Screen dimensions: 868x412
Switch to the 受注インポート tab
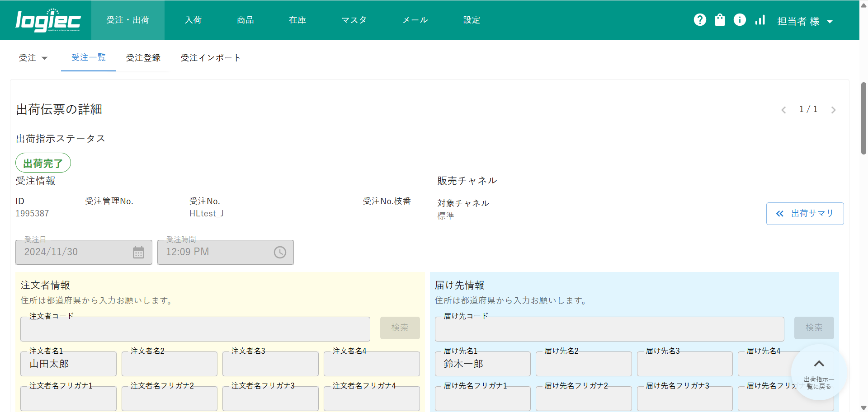click(x=211, y=58)
